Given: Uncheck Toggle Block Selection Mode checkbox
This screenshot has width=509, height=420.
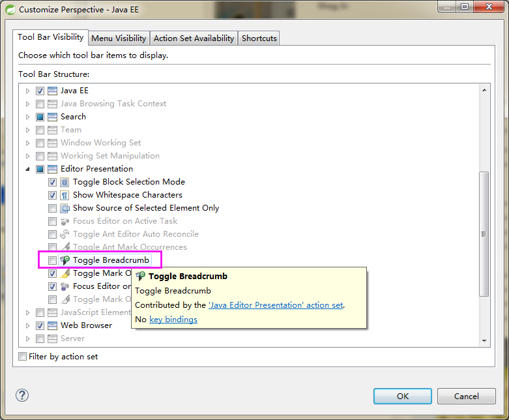Looking at the screenshot, I should [x=52, y=182].
